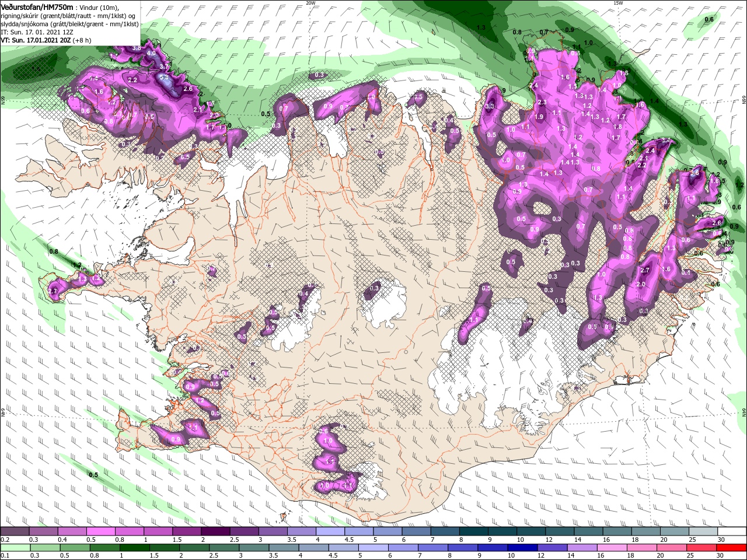747x560 pixels.
Task: Select the 6 slate-blue snow legend swatch
Action: coord(415,531)
